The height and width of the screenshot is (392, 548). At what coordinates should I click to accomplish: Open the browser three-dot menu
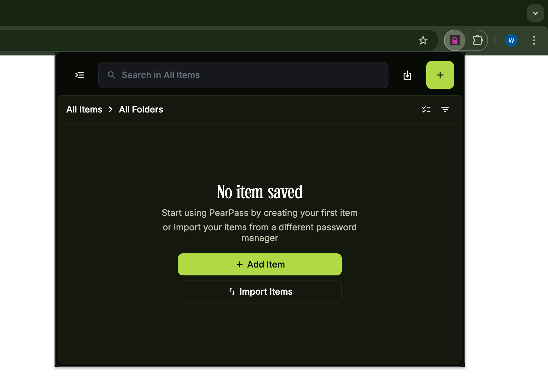pyautogui.click(x=534, y=40)
